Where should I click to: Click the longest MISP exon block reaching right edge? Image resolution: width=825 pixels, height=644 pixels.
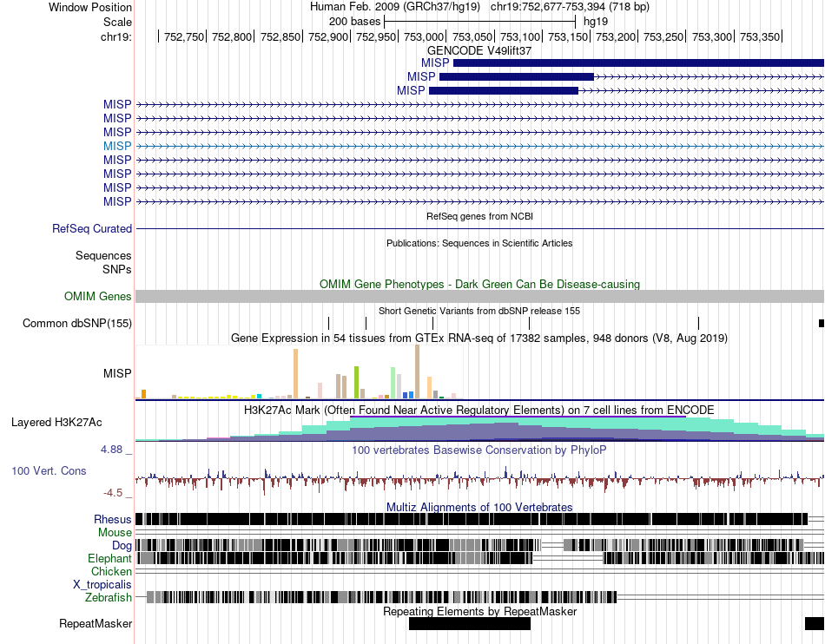click(639, 63)
